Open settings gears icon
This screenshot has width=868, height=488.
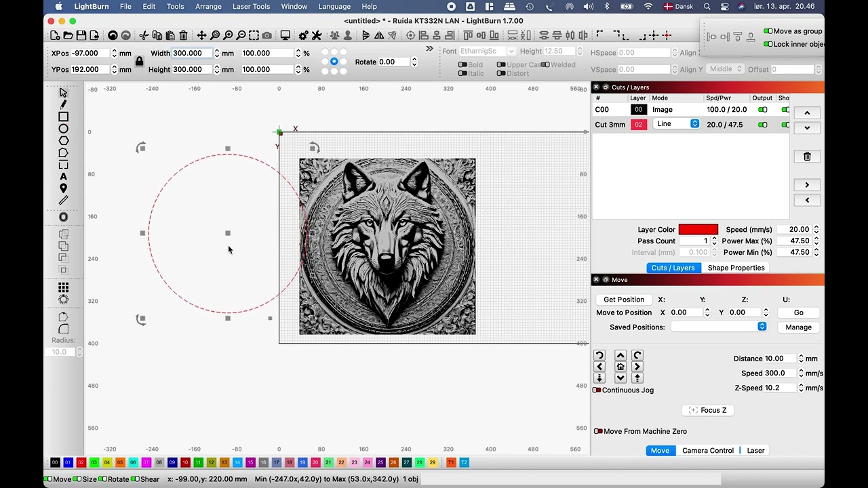[x=303, y=35]
